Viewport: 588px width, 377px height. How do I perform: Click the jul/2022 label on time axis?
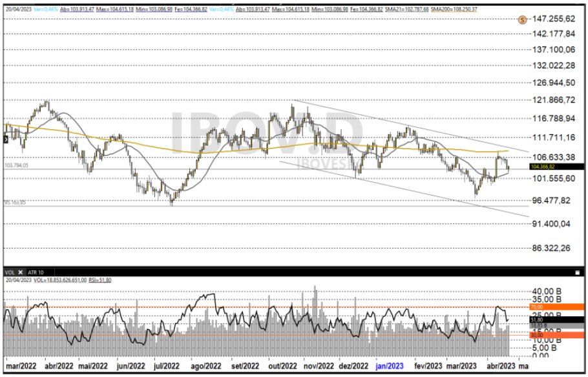pos(167,365)
